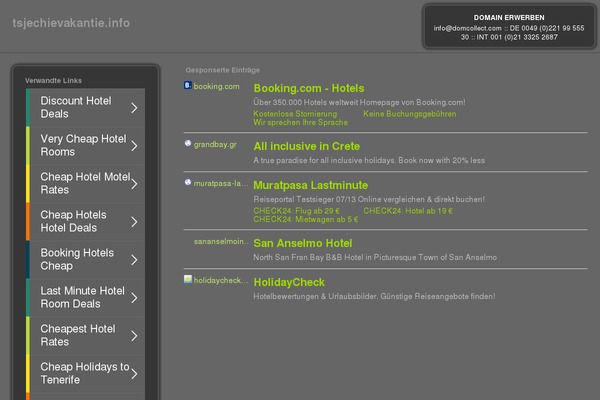The width and height of the screenshot is (600, 400).
Task: Open All inclusive in Crete headline
Action: (307, 146)
